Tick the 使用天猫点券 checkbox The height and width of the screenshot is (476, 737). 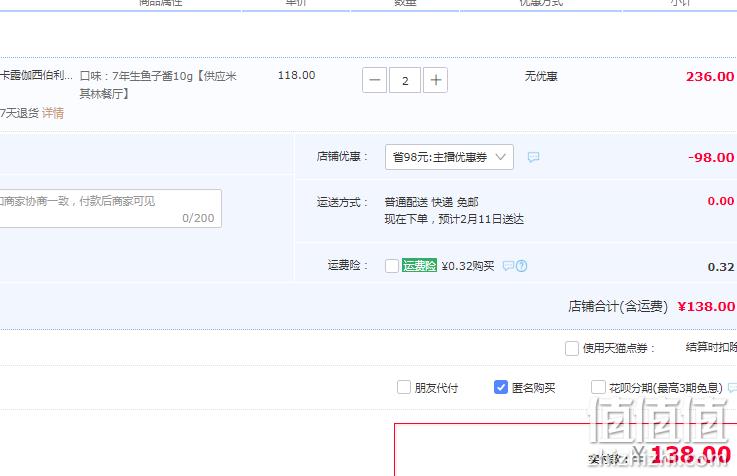tap(572, 348)
